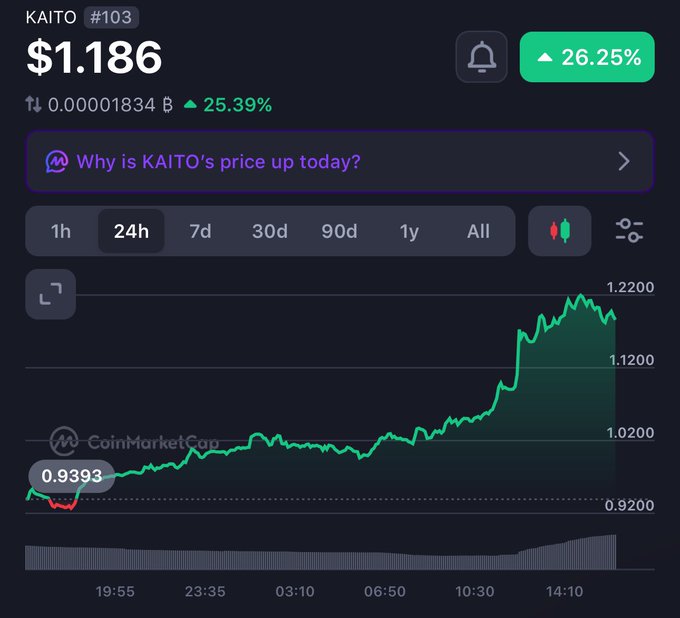Tap the 14:10 time label
Image resolution: width=680 pixels, height=618 pixels.
[564, 591]
